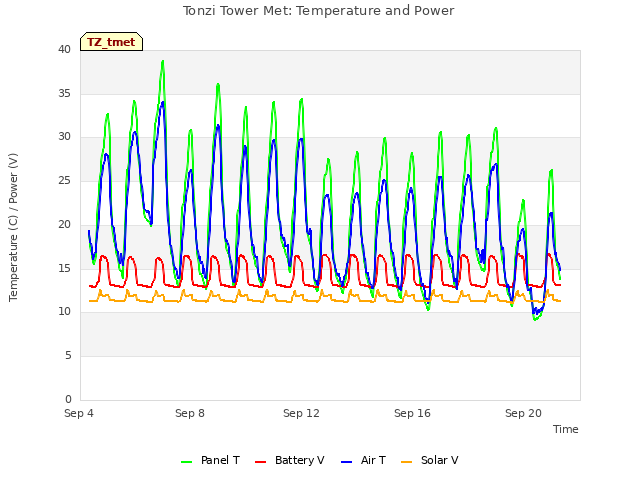Click the Sep 4 x-axis tick label
The height and width of the screenshot is (480, 640).
[x=79, y=413]
